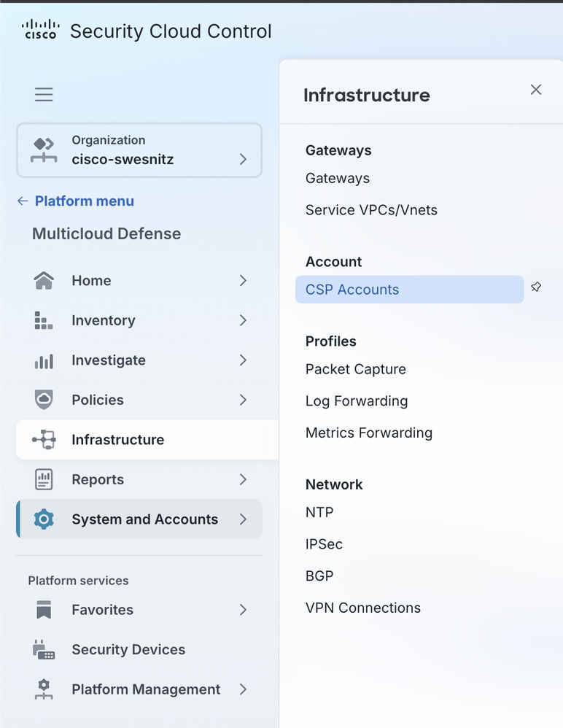This screenshot has height=728, width=563.
Task: Click the bold Gateways section heading
Action: (x=338, y=150)
